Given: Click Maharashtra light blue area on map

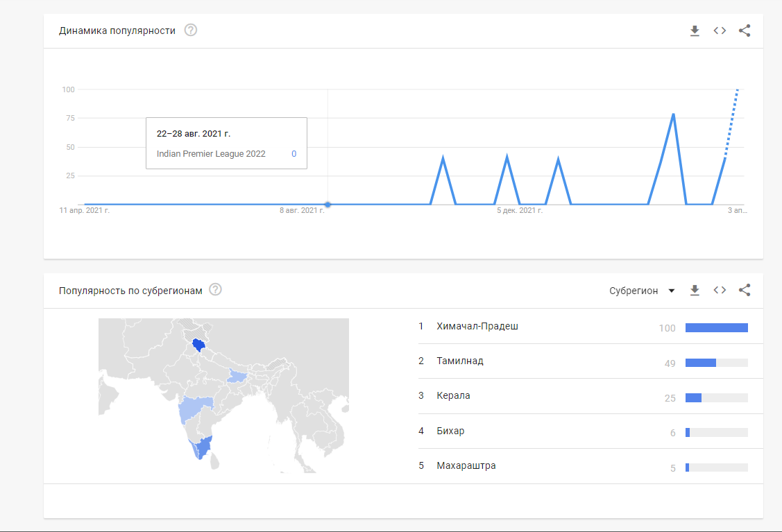Looking at the screenshot, I should (x=194, y=408).
